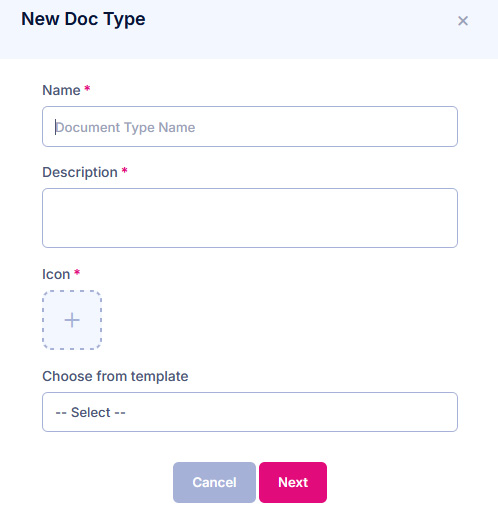
Task: Click the "New Doc Type" dialog title
Action: tap(83, 19)
